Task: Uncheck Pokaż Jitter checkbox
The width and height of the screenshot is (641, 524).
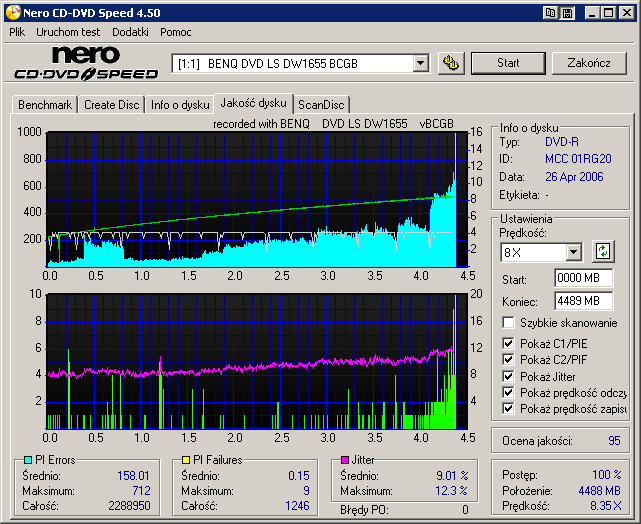Action: pos(509,376)
